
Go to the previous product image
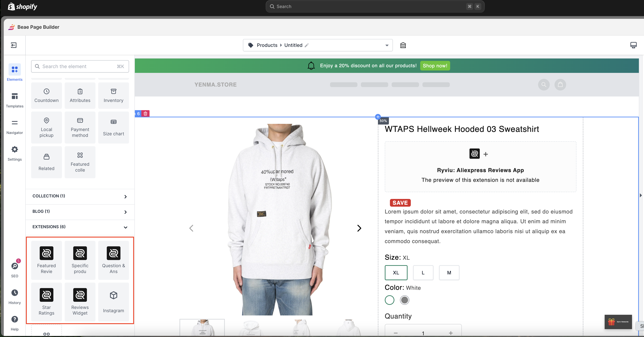pyautogui.click(x=191, y=228)
